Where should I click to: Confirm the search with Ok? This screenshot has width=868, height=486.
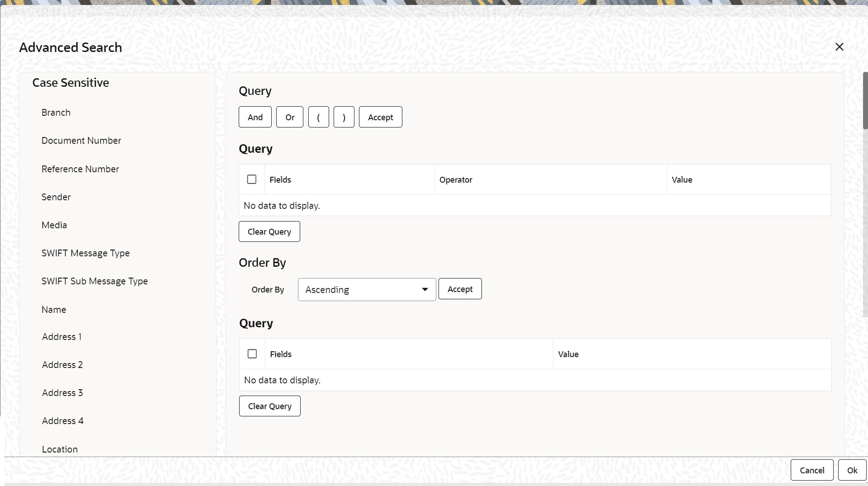(x=852, y=470)
